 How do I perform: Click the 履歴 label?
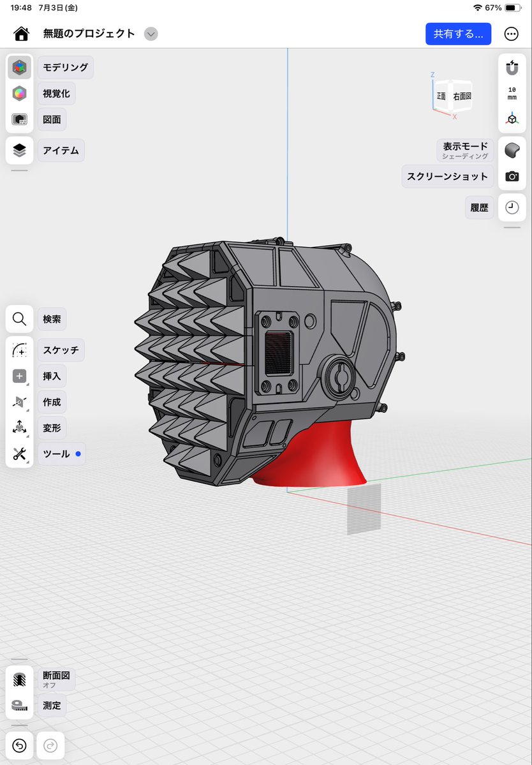479,207
